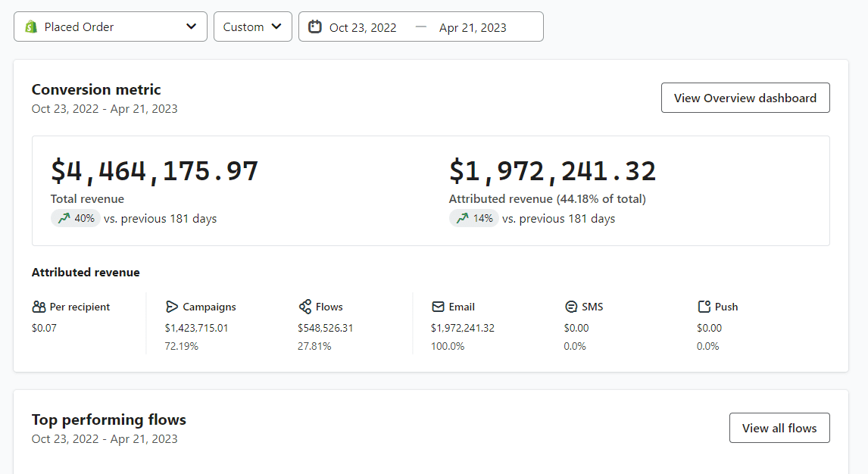Click the SMS revenue $0.00 value
868x474 pixels.
(576, 328)
